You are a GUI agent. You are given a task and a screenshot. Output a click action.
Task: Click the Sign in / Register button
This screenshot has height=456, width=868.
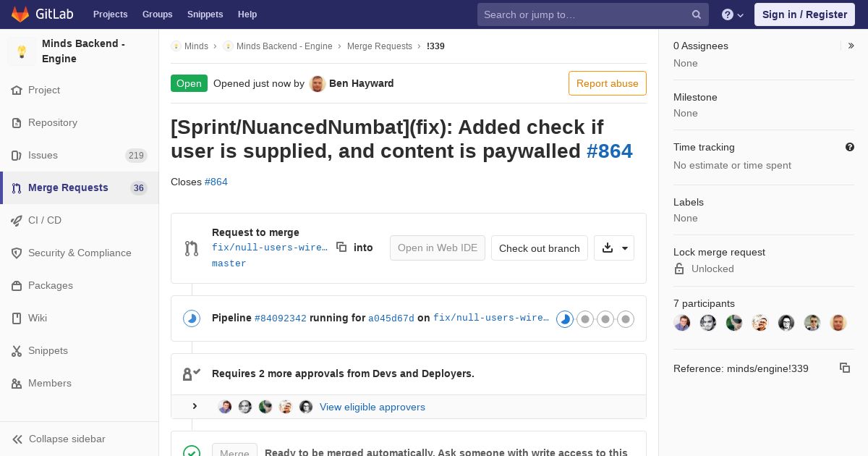(804, 14)
